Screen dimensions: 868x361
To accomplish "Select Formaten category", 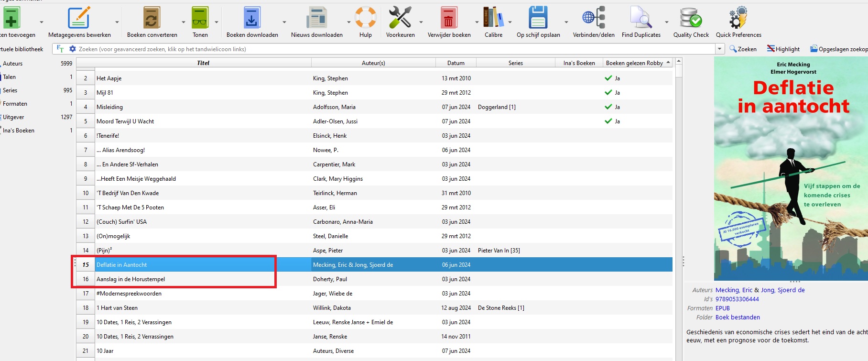I will tap(15, 104).
